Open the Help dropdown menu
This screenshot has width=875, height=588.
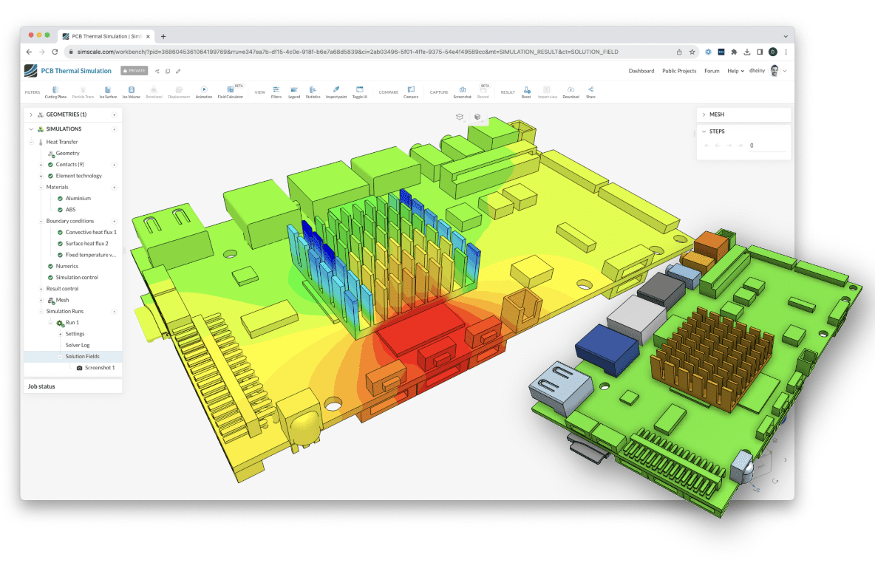[735, 71]
